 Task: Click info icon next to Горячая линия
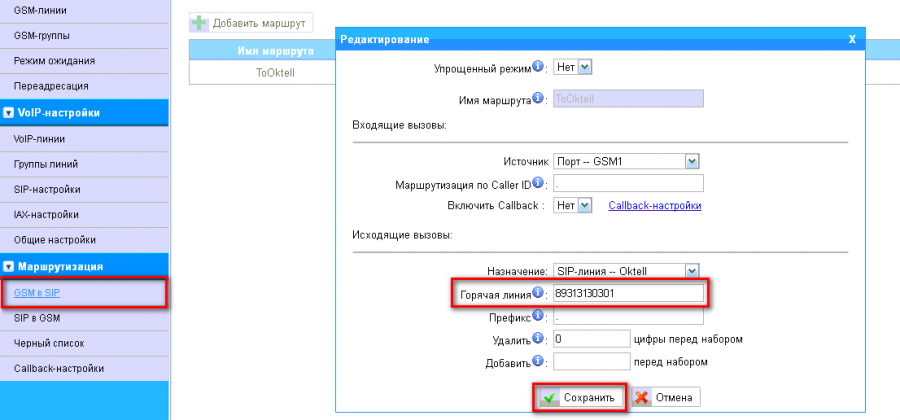[x=538, y=293]
